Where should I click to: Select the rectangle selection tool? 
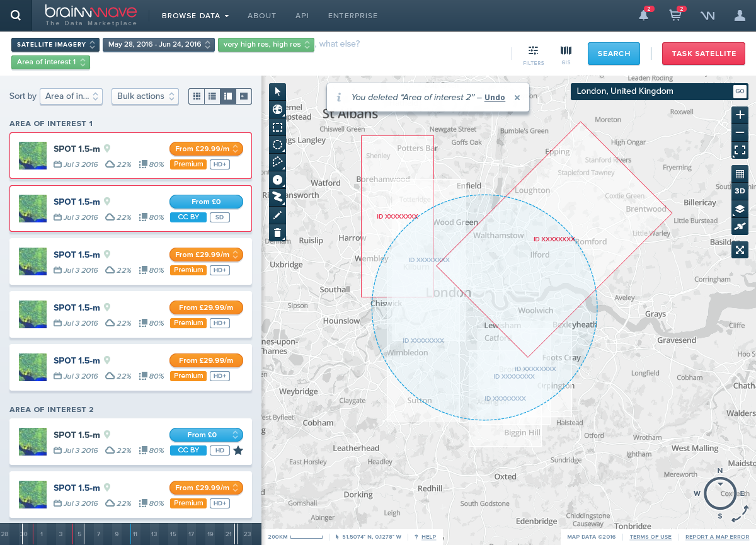277,127
